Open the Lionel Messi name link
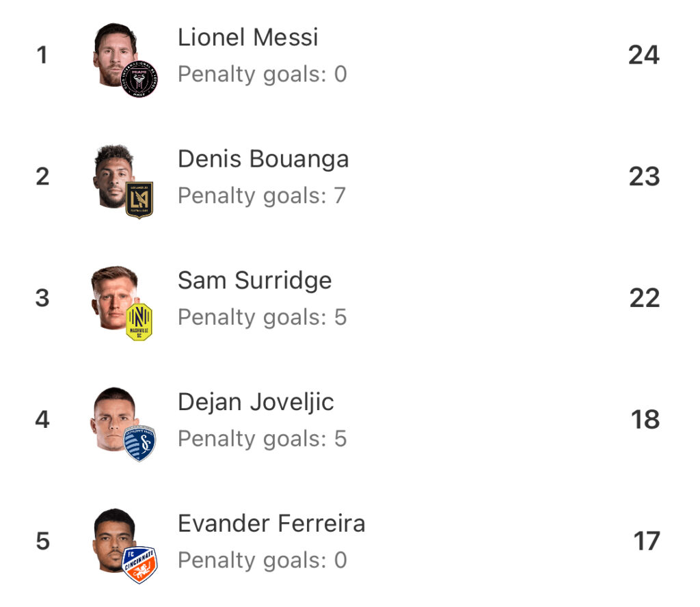700x607 pixels. pos(248,37)
